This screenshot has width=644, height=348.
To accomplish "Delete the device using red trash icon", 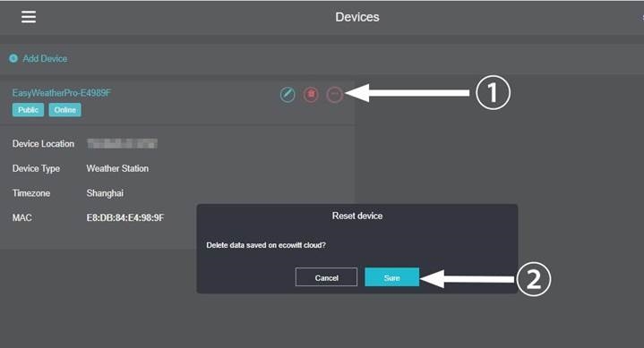I will (311, 95).
